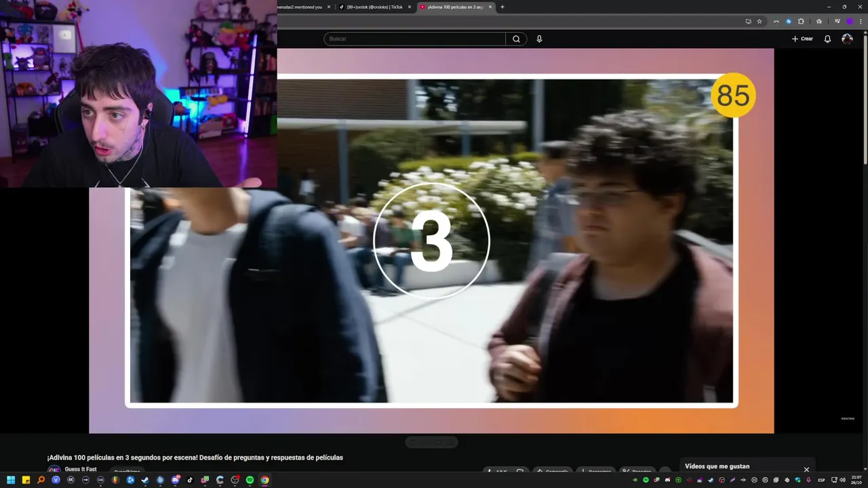Start voice search with the microphone icon
868x488 pixels.
click(x=539, y=39)
